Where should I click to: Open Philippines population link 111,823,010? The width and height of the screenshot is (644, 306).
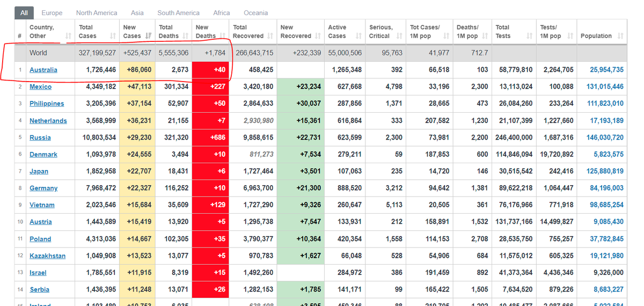[x=605, y=104]
